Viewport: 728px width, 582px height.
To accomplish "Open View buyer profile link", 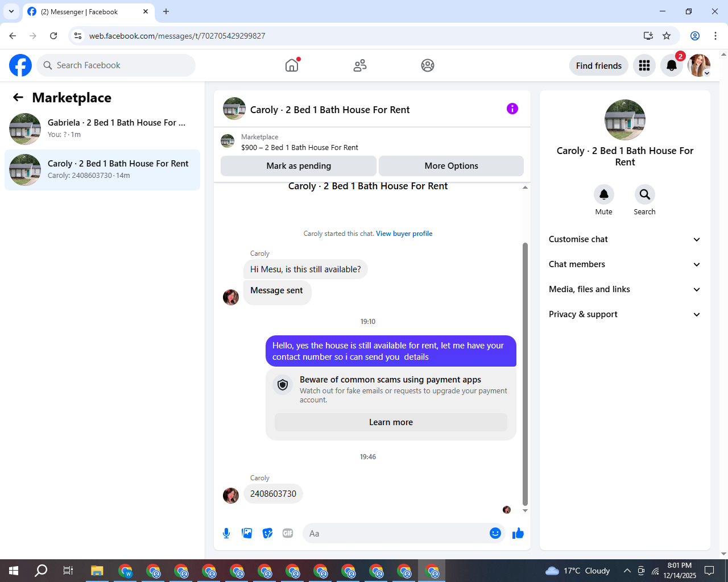I will click(x=404, y=234).
